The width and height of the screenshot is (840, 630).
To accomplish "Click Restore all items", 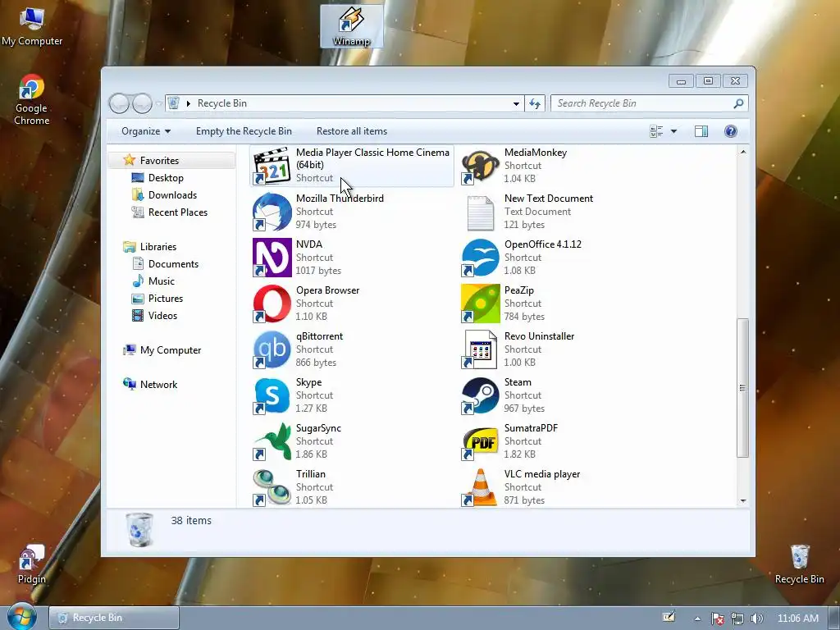I will point(351,131).
